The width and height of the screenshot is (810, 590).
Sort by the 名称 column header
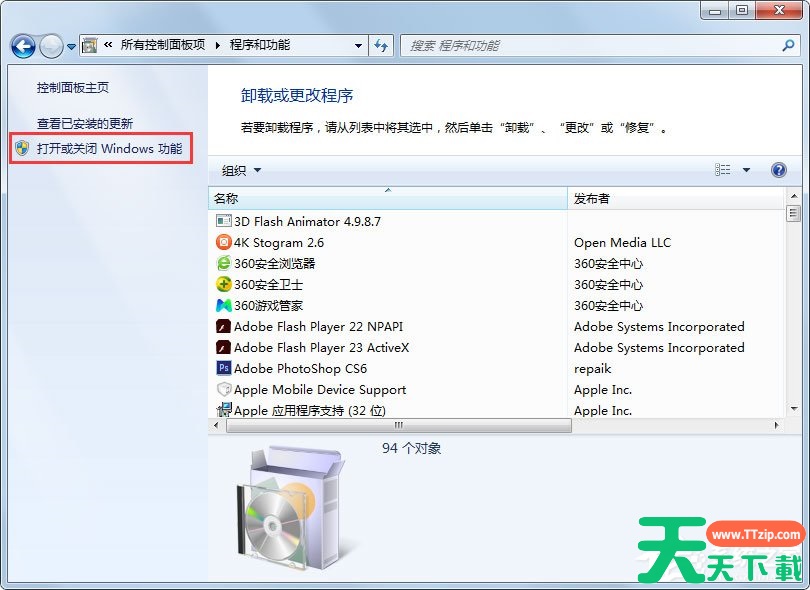[x=387, y=198]
